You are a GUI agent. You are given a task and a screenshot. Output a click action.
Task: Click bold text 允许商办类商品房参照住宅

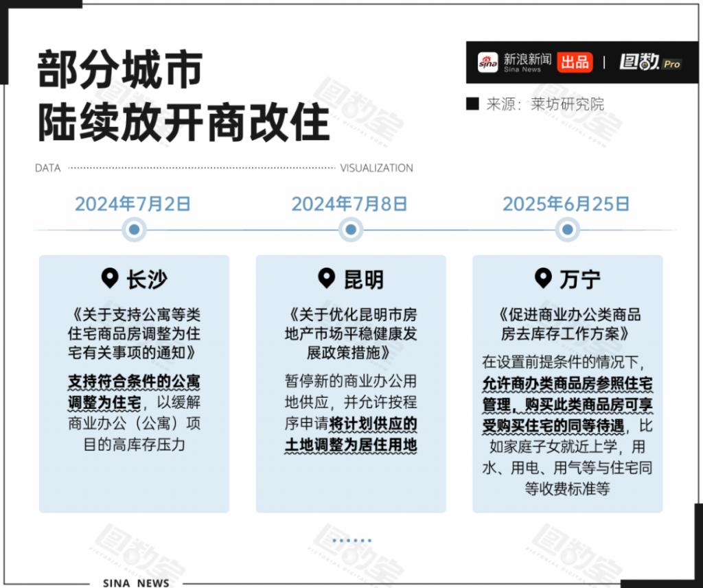pyautogui.click(x=568, y=384)
